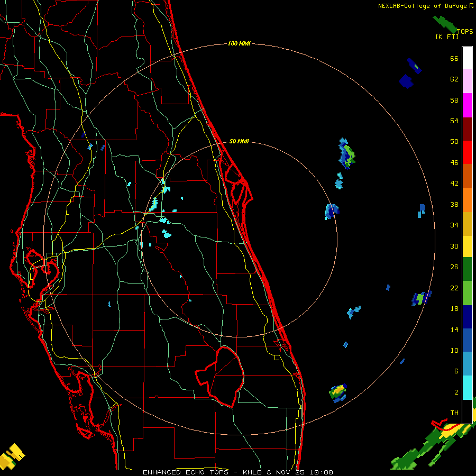Select the 6 legend value
Viewport: 476px width, 476px height.
point(456,371)
